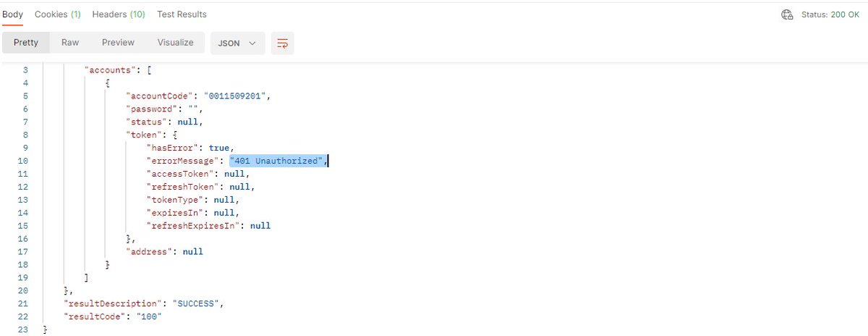The height and width of the screenshot is (336, 868).
Task: Switch to the Body tab
Action: (13, 14)
